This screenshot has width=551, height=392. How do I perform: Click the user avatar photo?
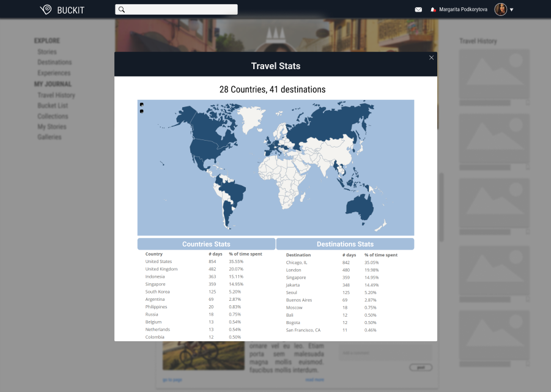point(500,10)
